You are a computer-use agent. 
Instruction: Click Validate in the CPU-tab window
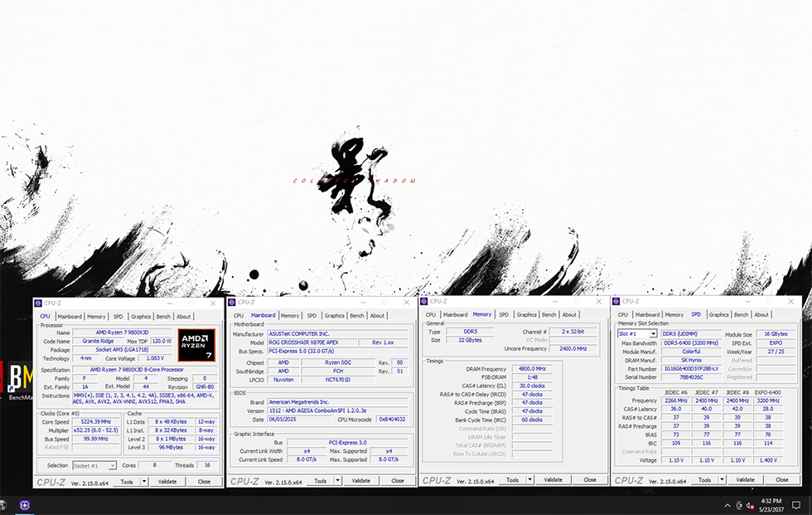tap(167, 482)
